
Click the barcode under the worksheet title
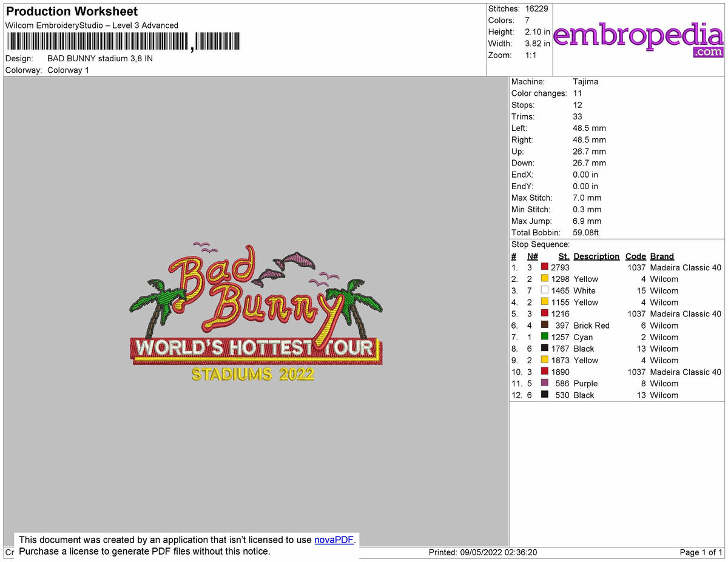pyautogui.click(x=124, y=41)
